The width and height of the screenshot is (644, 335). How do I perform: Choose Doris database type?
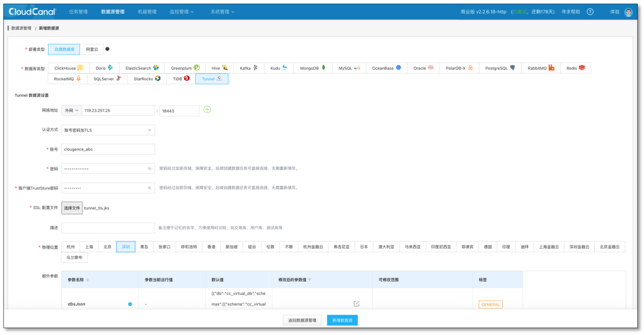pyautogui.click(x=104, y=68)
